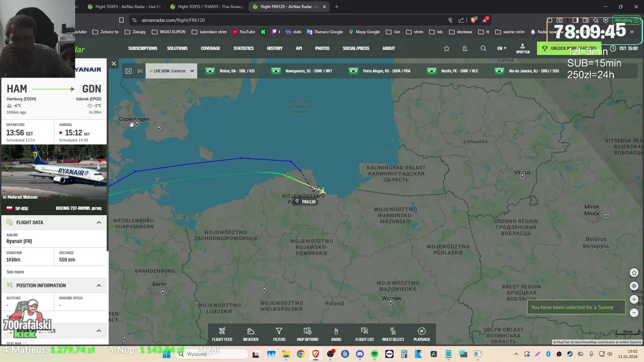Click the Copenhagen airport pin
Image resolution: width=644 pixels, height=362 pixels.
137,123
